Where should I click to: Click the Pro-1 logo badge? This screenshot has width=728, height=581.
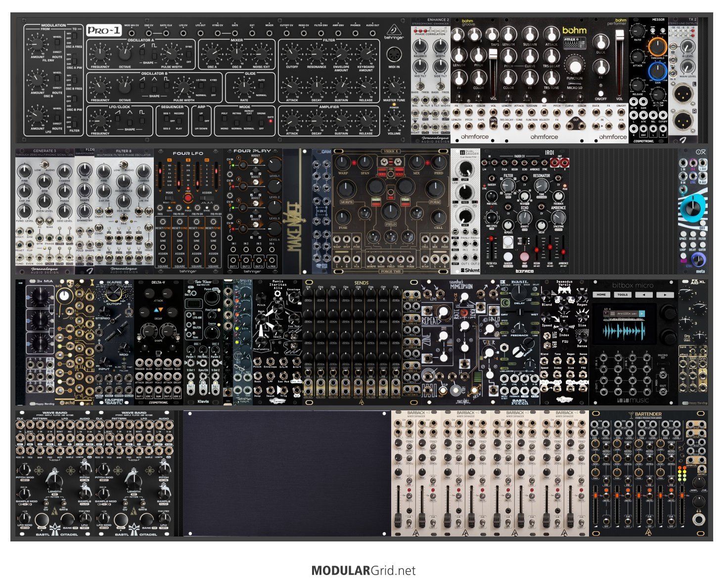[x=104, y=31]
